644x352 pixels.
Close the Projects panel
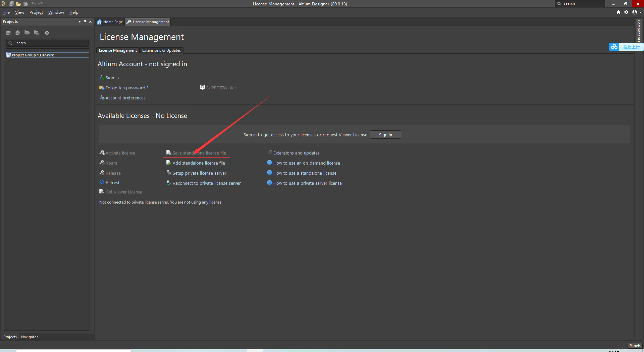90,21
